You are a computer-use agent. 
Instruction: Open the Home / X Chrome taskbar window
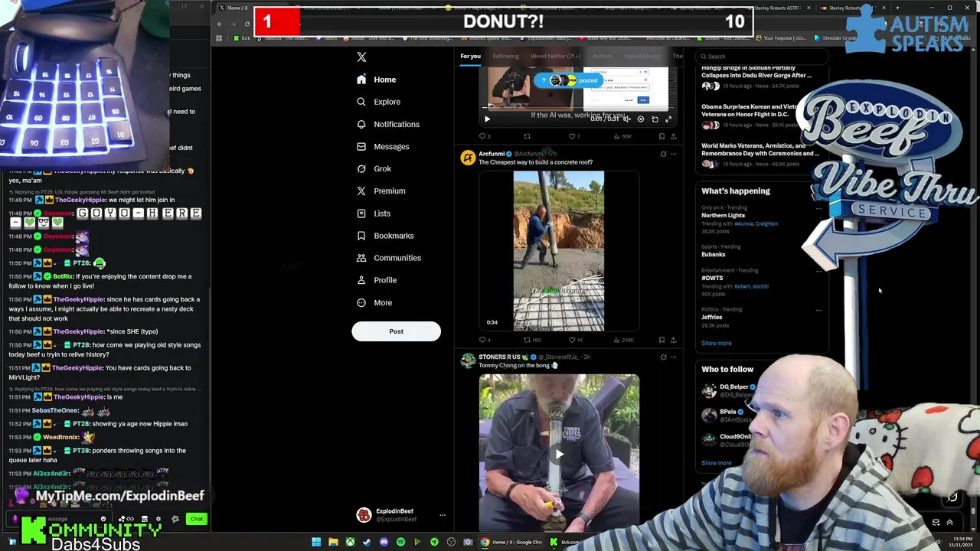click(512, 543)
